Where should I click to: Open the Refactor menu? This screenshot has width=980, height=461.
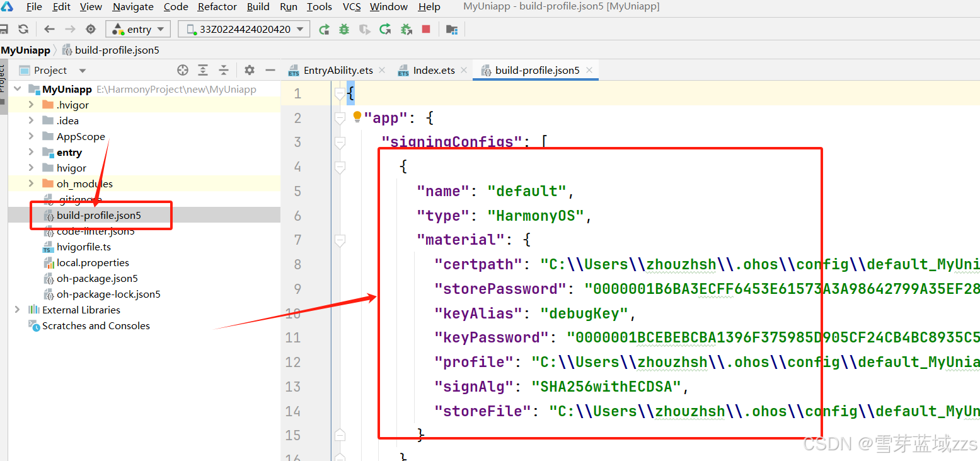(x=217, y=7)
